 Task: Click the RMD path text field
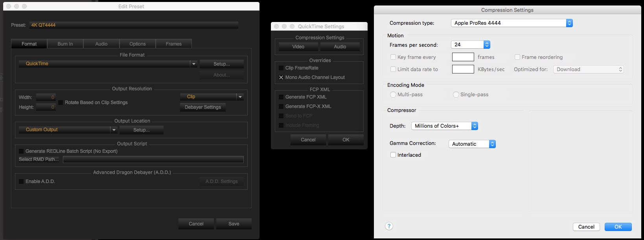pyautogui.click(x=153, y=159)
